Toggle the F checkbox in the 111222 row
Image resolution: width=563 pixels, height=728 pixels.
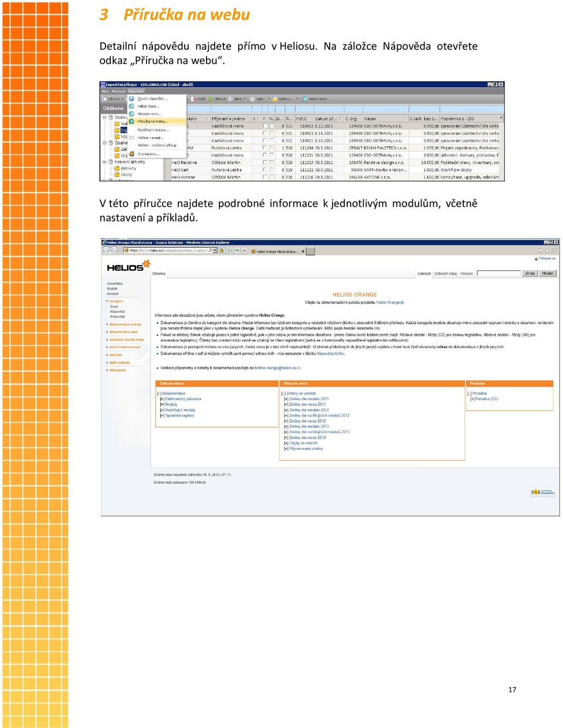point(265,170)
